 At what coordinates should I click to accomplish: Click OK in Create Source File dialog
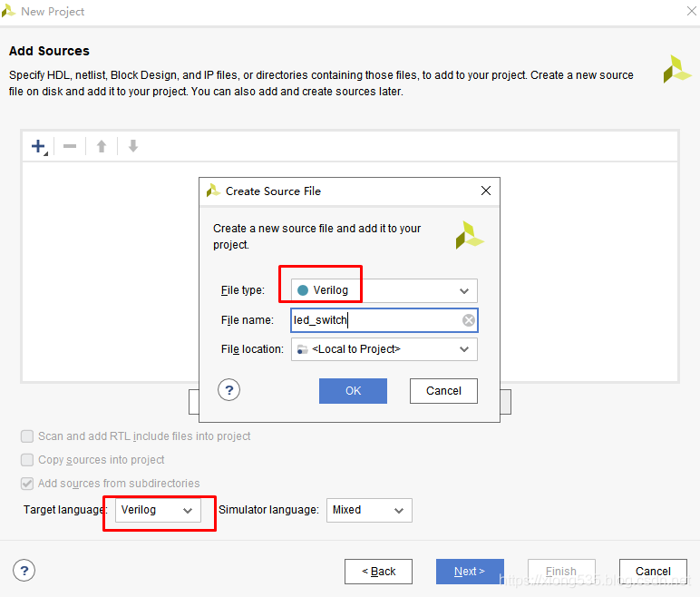pyautogui.click(x=353, y=391)
